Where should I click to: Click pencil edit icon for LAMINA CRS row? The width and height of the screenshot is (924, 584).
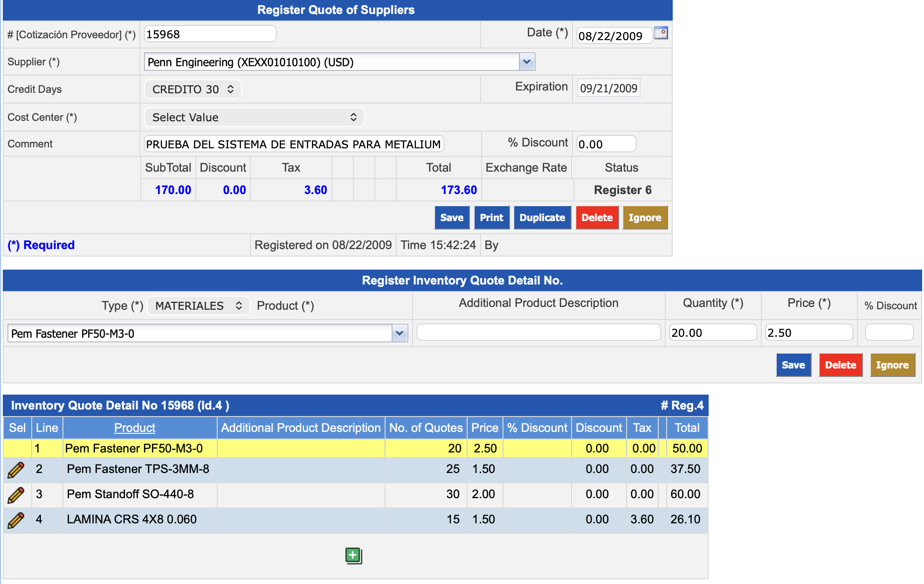click(x=16, y=520)
